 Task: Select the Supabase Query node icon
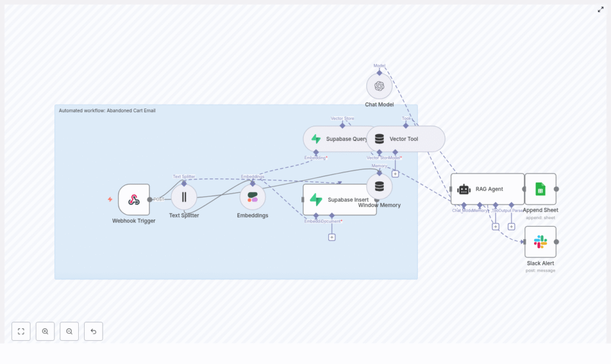[x=316, y=138]
